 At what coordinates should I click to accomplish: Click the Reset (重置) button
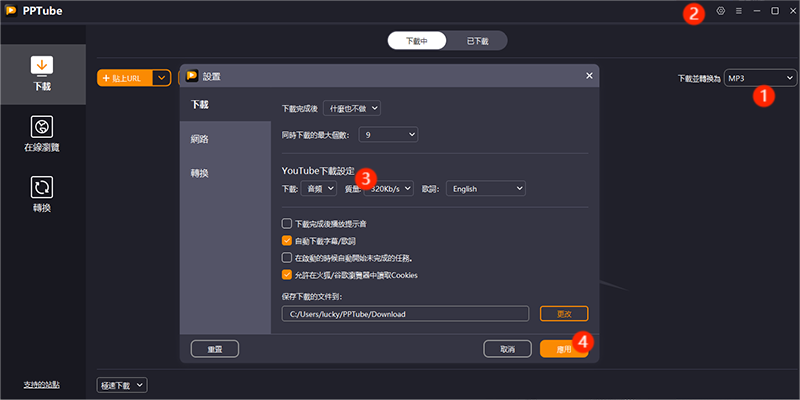coord(215,349)
